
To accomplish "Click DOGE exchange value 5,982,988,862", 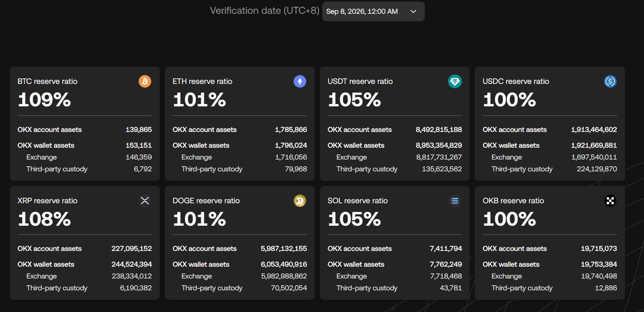I will [284, 276].
